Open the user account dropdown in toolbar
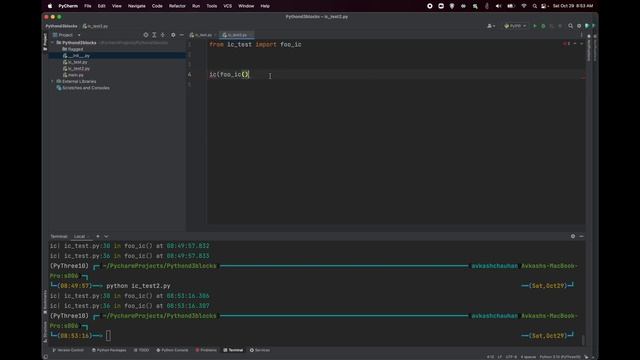Viewport: 640px width, 360px height. 491,26
